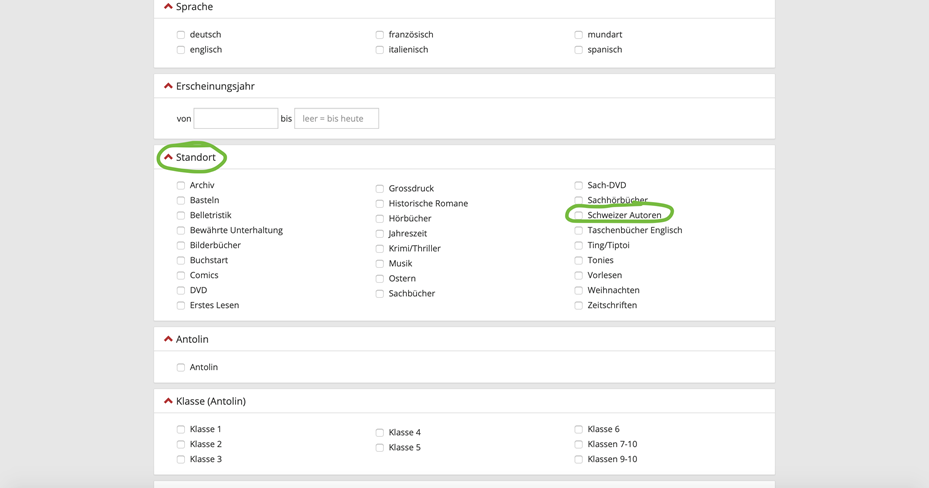Check the 'Comics' location checkbox
This screenshot has height=488, width=929.
click(181, 275)
